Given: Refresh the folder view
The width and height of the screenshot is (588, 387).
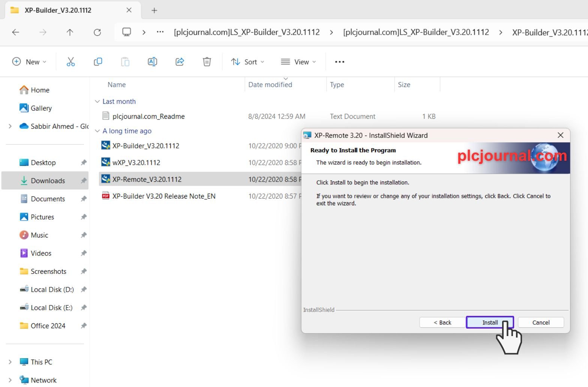Looking at the screenshot, I should click(x=97, y=32).
